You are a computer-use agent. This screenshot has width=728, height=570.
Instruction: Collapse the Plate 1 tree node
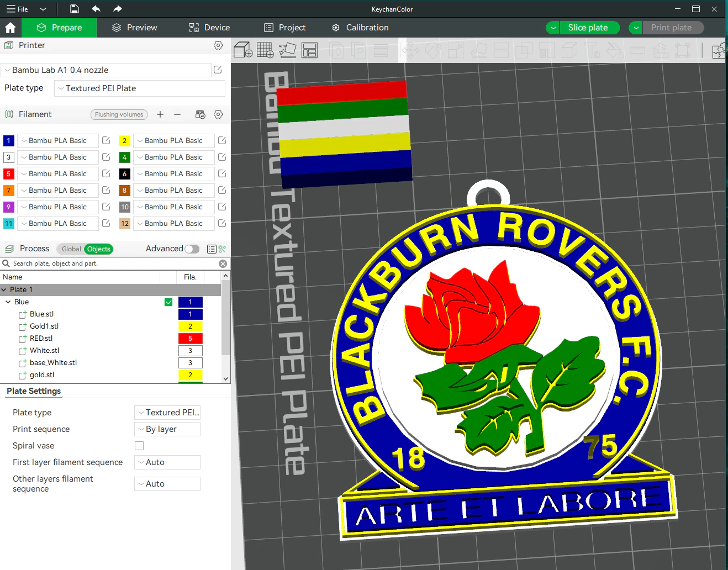(x=4, y=290)
